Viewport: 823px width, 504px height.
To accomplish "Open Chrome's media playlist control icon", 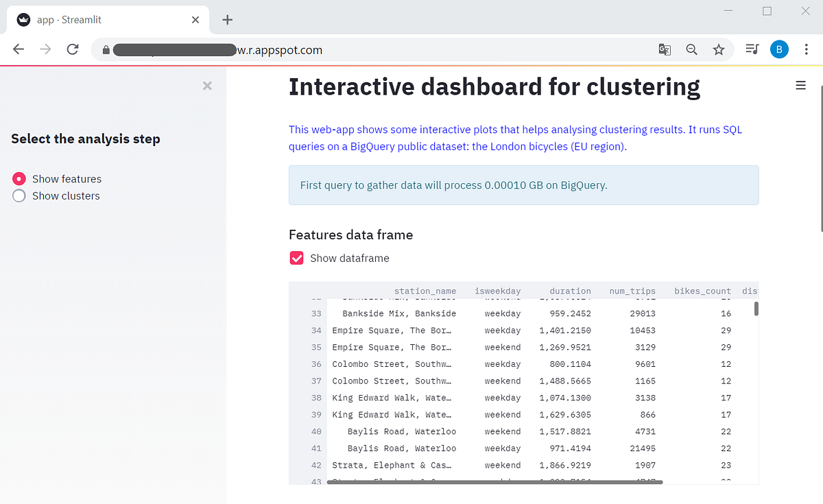I will pos(752,49).
